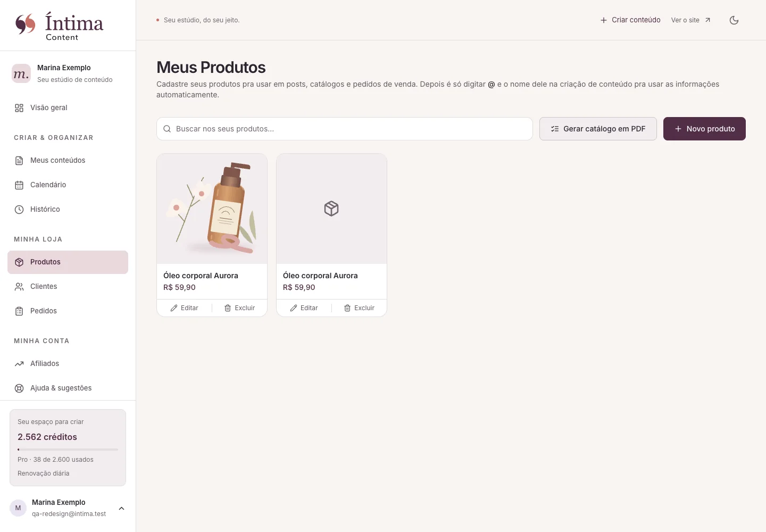Viewport: 766px width, 532px height.
Task: Click the external arrow icon beside Ver o site
Action: point(707,20)
